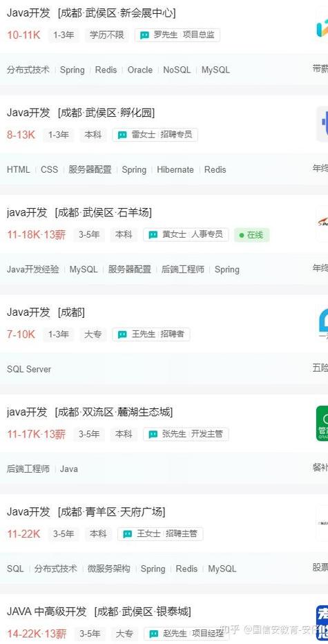Click the HTML skill tag
This screenshot has width=328, height=644.
pos(19,169)
